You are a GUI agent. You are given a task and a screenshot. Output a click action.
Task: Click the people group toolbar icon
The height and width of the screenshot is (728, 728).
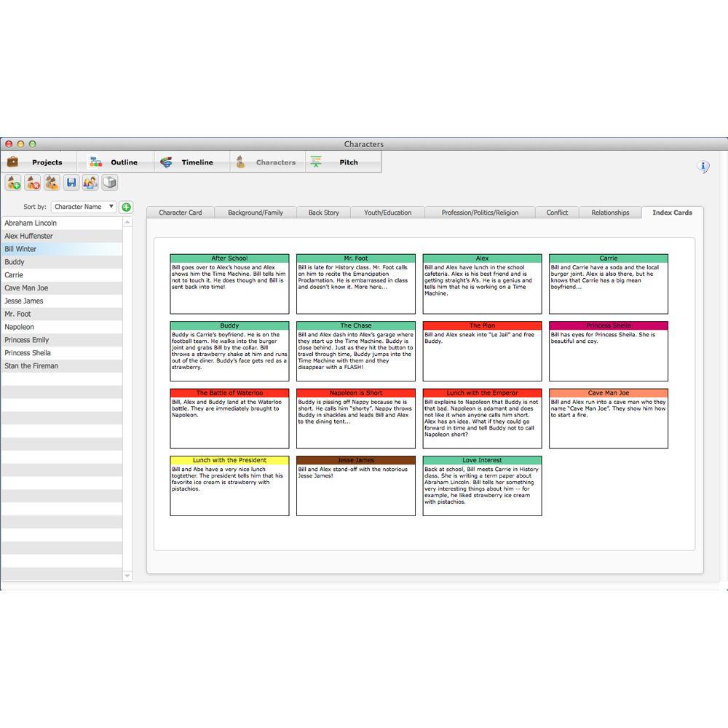pos(90,183)
